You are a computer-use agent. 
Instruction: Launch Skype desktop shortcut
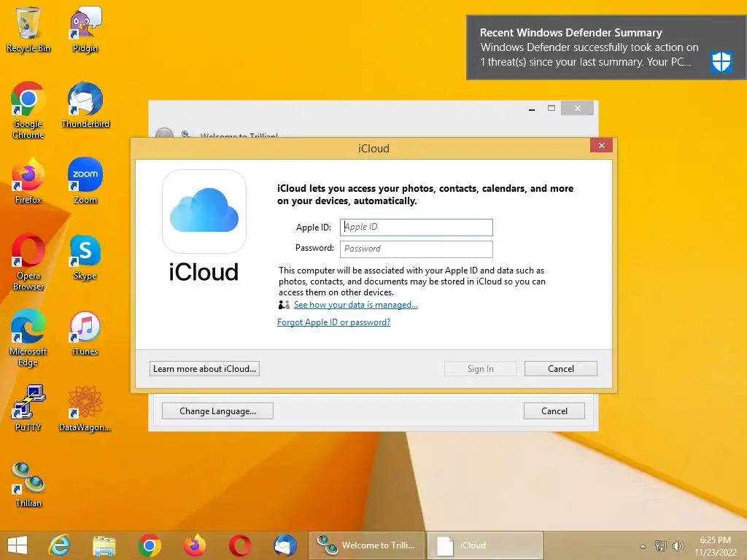[85, 257]
